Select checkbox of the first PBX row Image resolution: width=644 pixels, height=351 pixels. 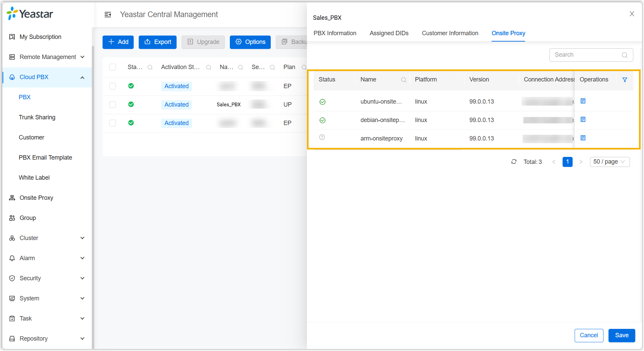113,86
